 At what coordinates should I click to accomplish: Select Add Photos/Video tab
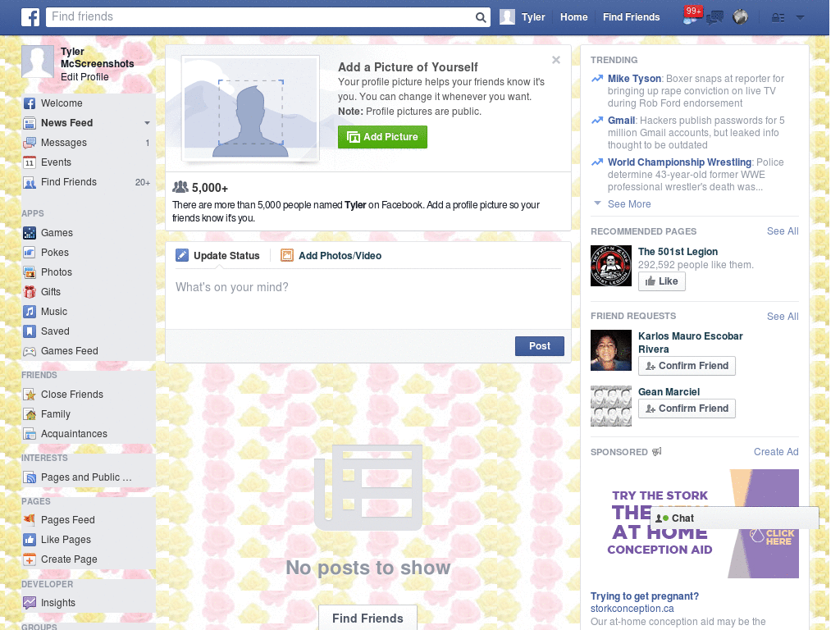(x=331, y=256)
